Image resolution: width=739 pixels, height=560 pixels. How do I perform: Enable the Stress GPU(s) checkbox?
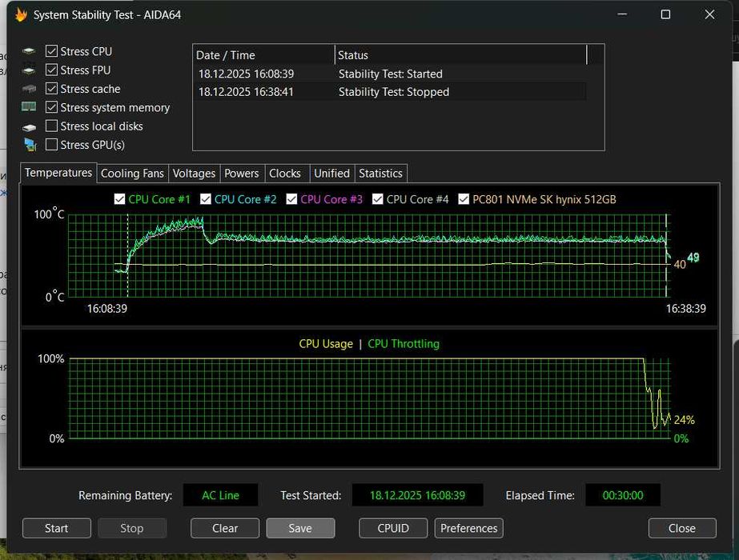point(51,144)
